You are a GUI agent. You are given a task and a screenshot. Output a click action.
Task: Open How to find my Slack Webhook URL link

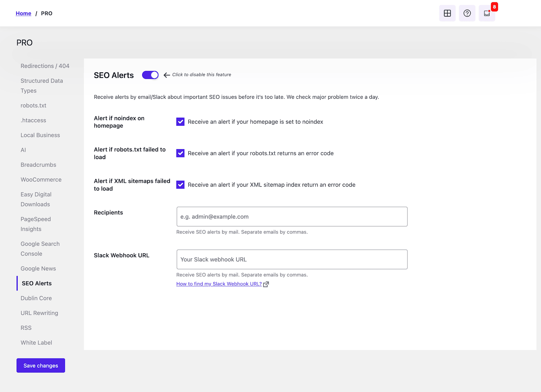click(x=219, y=284)
